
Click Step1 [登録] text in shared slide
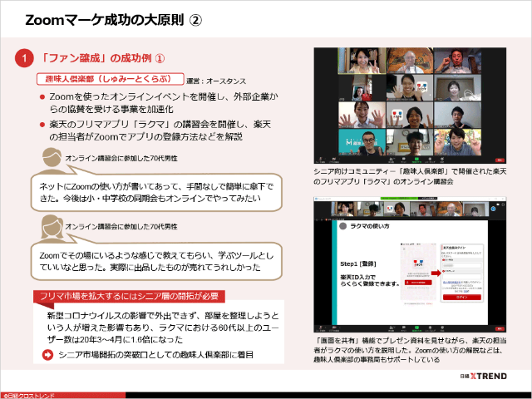click(x=358, y=264)
